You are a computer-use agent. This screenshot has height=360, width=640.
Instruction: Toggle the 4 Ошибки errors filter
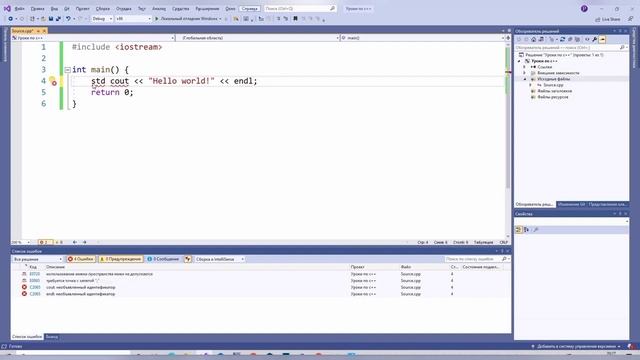(81, 259)
